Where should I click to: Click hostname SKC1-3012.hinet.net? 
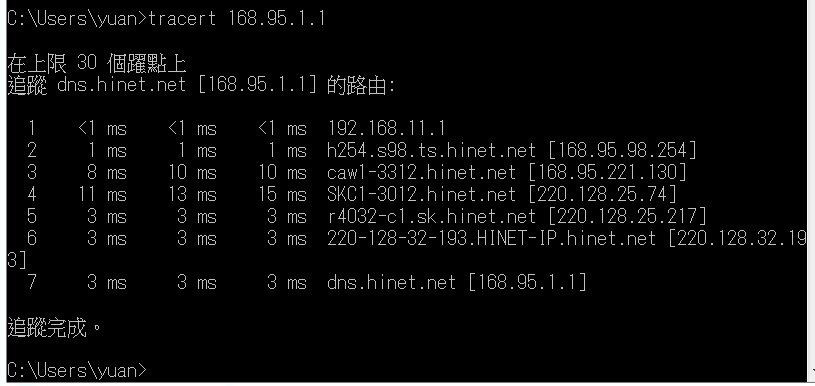pos(422,194)
